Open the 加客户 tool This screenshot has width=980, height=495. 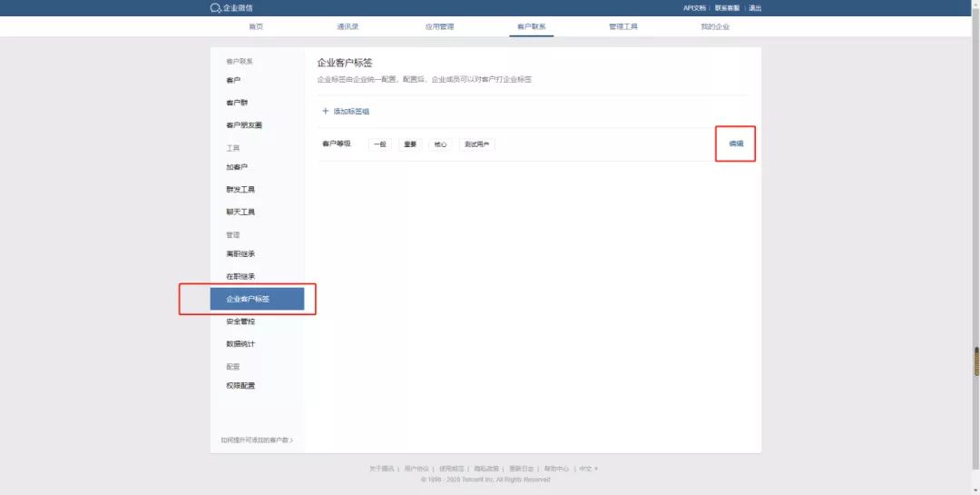click(237, 167)
